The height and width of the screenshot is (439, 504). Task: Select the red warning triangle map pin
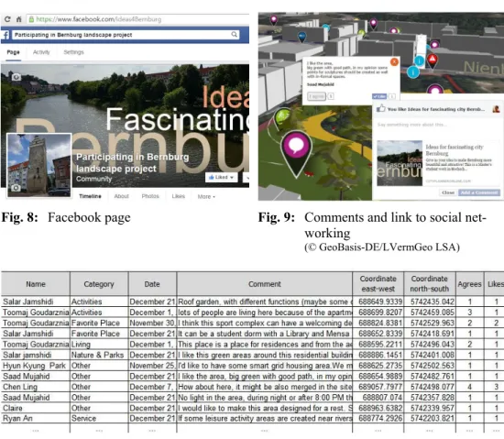coord(433,60)
